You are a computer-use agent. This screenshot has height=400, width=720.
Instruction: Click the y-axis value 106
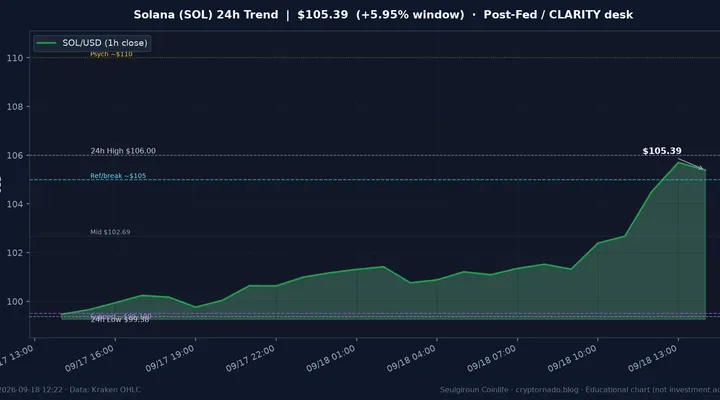15,156
